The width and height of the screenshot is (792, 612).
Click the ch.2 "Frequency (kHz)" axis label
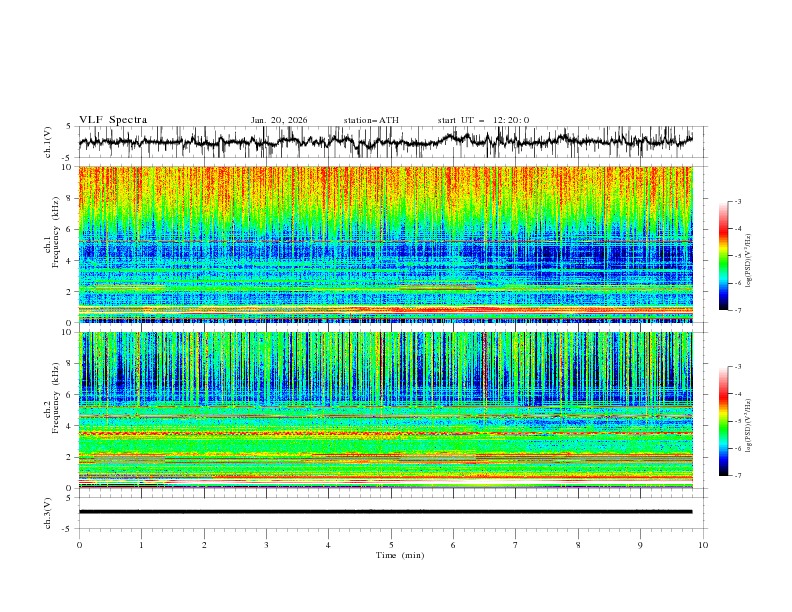pyautogui.click(x=56, y=398)
